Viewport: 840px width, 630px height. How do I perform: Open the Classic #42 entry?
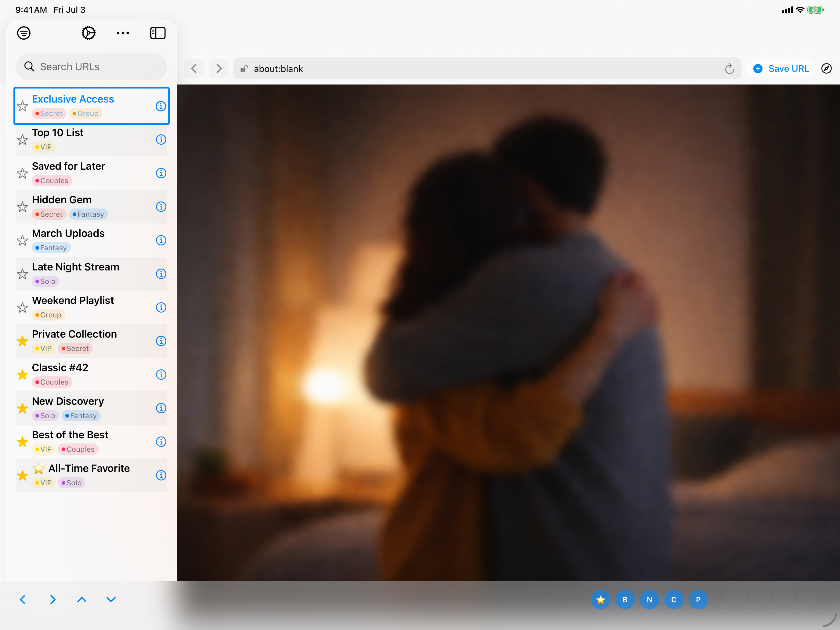92,375
